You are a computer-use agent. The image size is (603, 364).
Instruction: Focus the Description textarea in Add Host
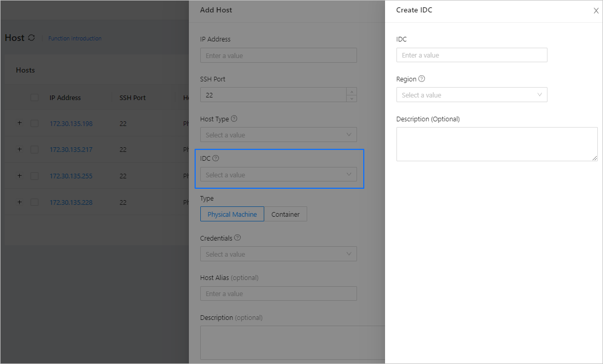[293, 343]
